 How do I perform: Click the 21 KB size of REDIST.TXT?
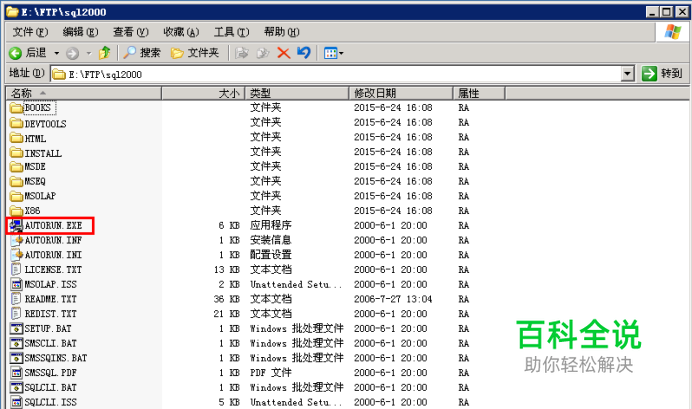pyautogui.click(x=226, y=314)
